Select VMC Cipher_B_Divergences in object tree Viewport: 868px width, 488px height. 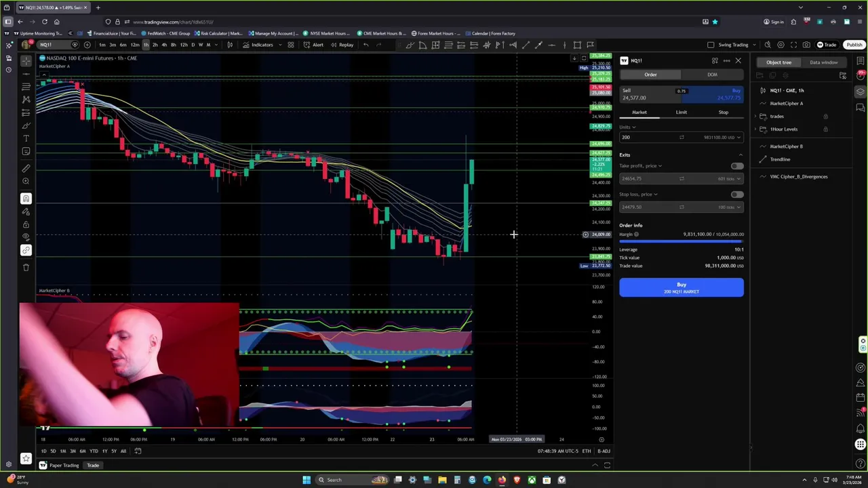(x=798, y=177)
